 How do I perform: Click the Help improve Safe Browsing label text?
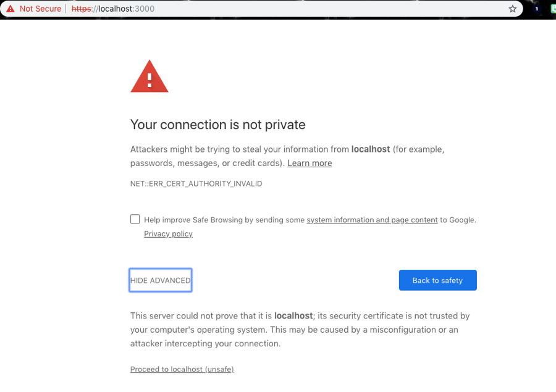click(224, 220)
